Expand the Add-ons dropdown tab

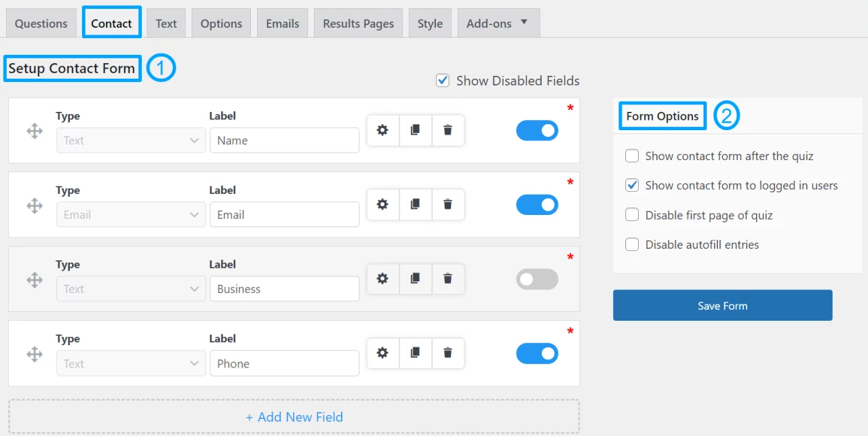pyautogui.click(x=498, y=23)
